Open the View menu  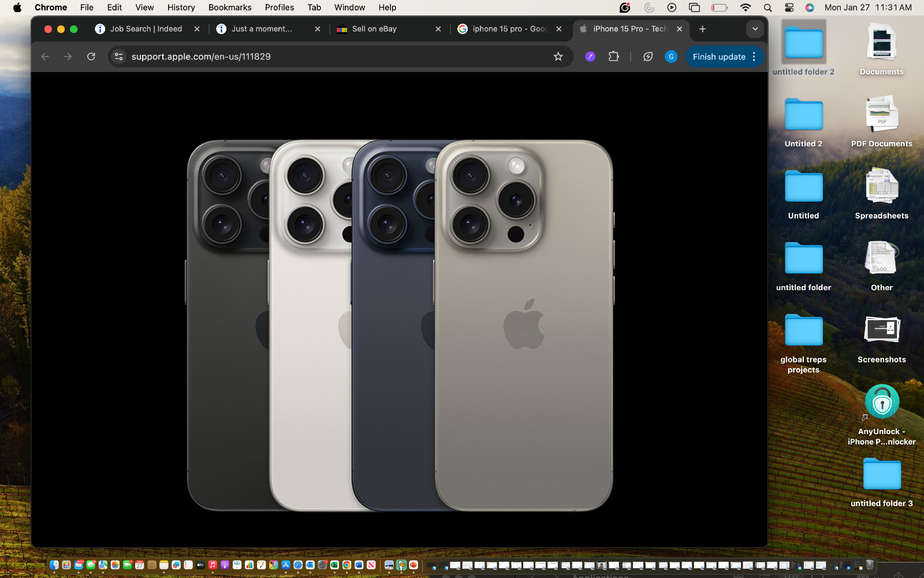144,8
